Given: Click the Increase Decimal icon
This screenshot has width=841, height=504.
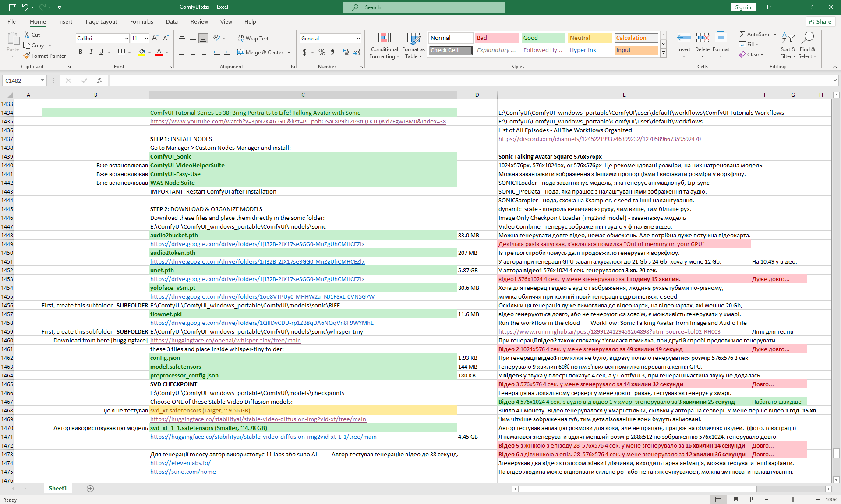Looking at the screenshot, I should 346,52.
